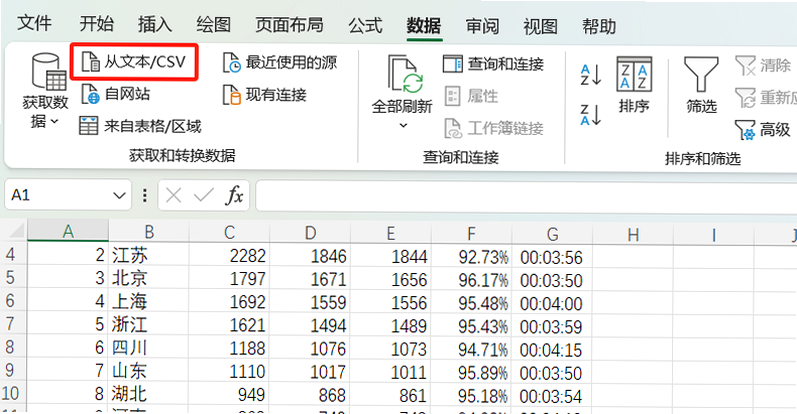Open 现有连接 existing connections
Screen dimensions: 797x414
(264, 95)
